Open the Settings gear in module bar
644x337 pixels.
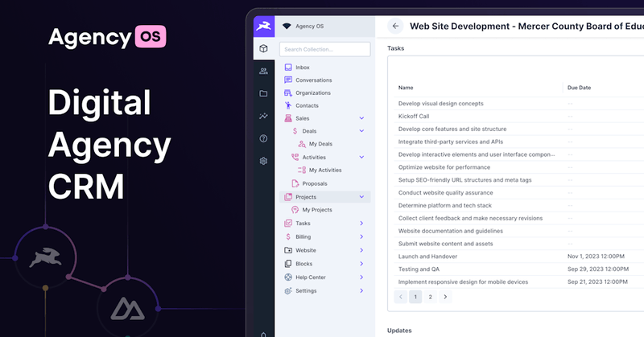[x=264, y=161]
